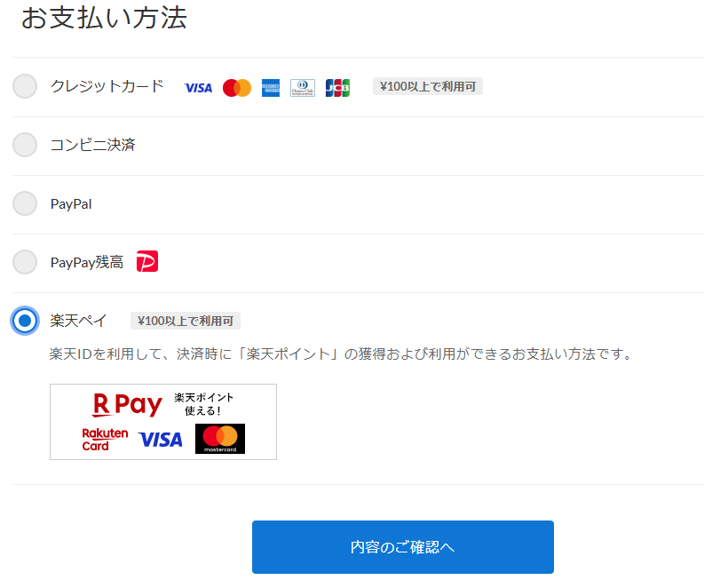
Task: Click the VISA logo inside Rakuten Pay banner
Action: pyautogui.click(x=161, y=440)
